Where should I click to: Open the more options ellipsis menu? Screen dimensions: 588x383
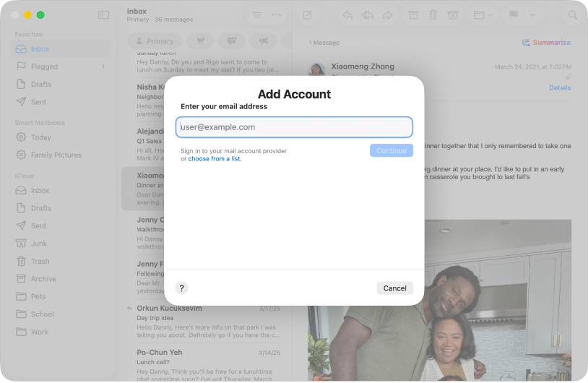coord(276,14)
